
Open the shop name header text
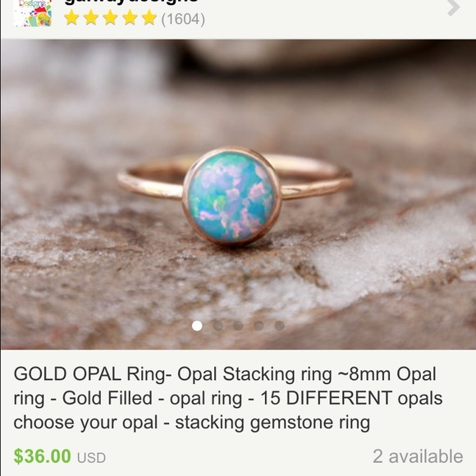point(131,2)
